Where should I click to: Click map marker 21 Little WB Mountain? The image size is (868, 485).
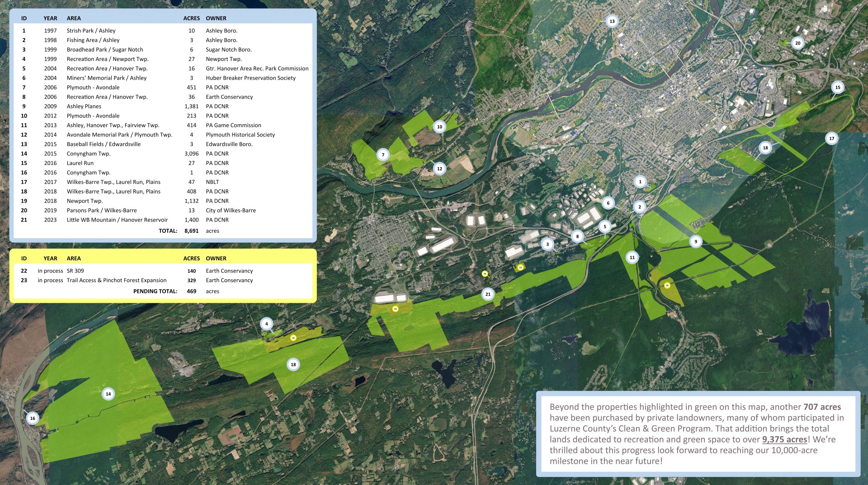click(488, 294)
